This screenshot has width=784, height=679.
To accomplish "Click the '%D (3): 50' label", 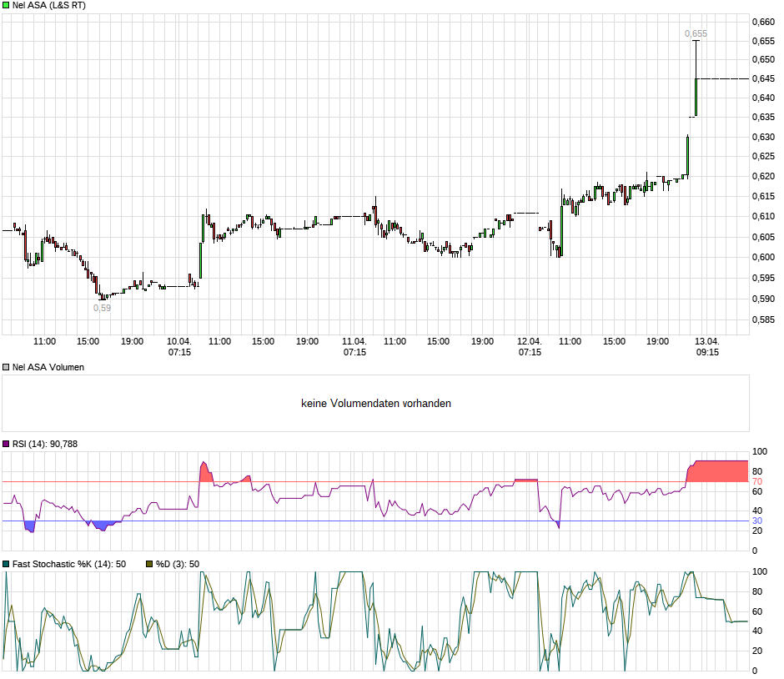I will point(178,564).
